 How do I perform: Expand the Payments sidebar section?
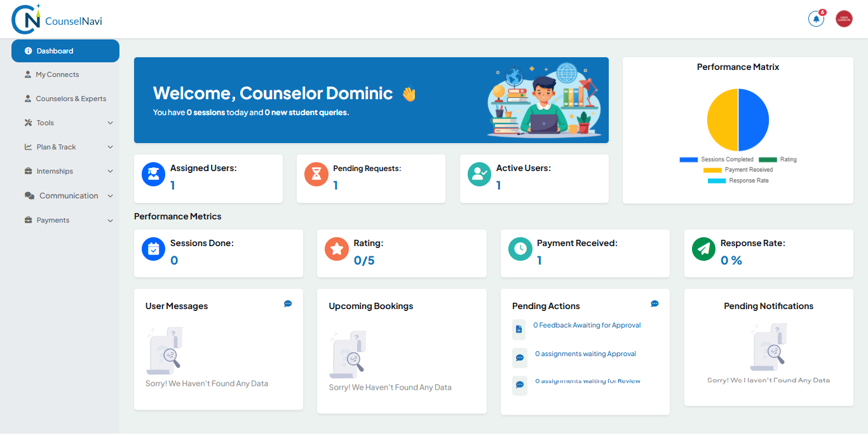pyautogui.click(x=69, y=220)
